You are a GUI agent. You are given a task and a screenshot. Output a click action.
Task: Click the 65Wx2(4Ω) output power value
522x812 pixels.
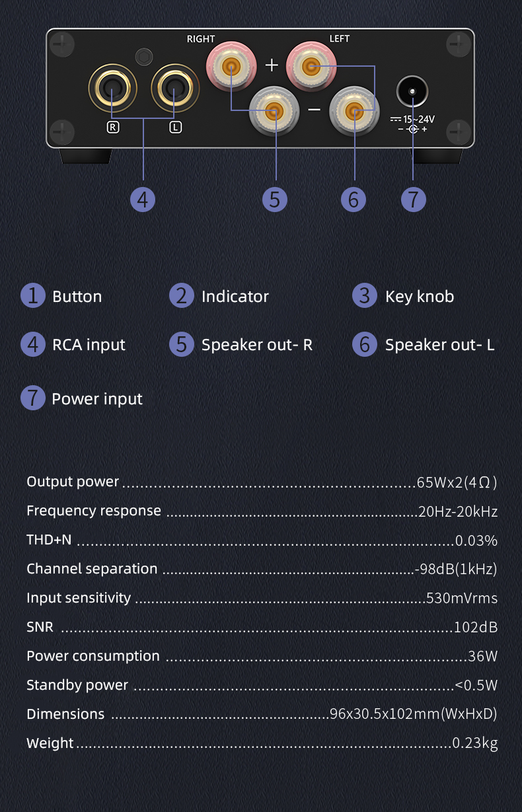point(457,482)
